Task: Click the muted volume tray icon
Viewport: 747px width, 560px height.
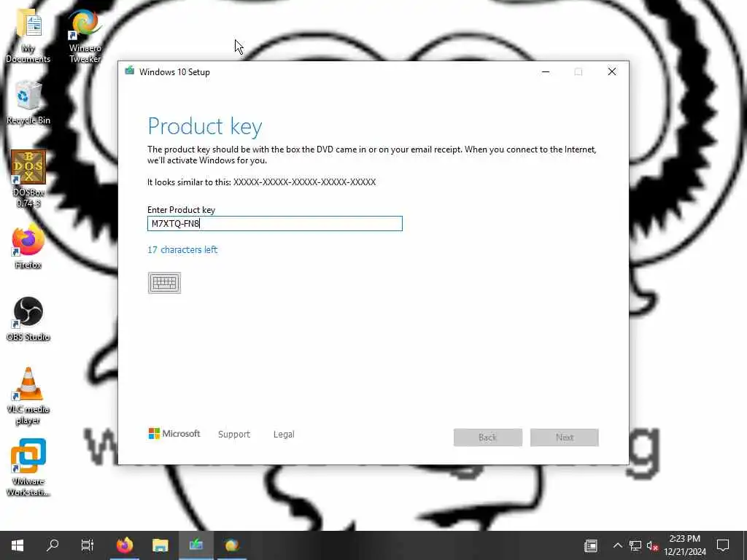Action: [x=652, y=545]
